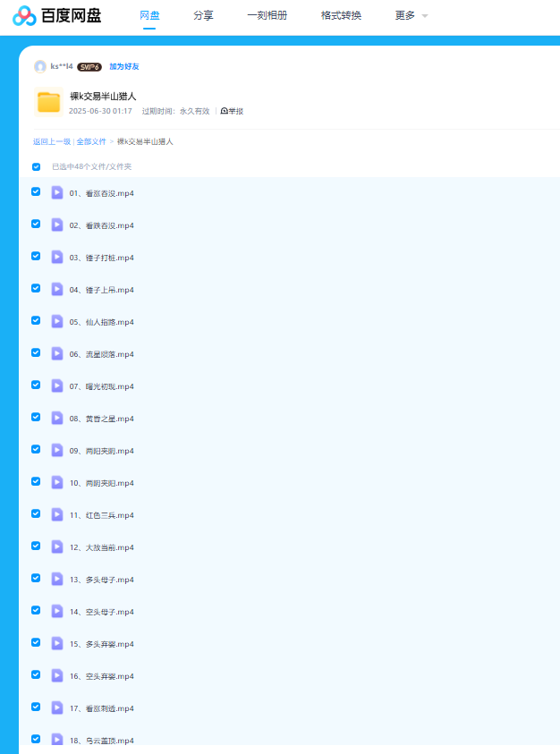Click the 返回上一级 breadcrumb link

coord(52,141)
